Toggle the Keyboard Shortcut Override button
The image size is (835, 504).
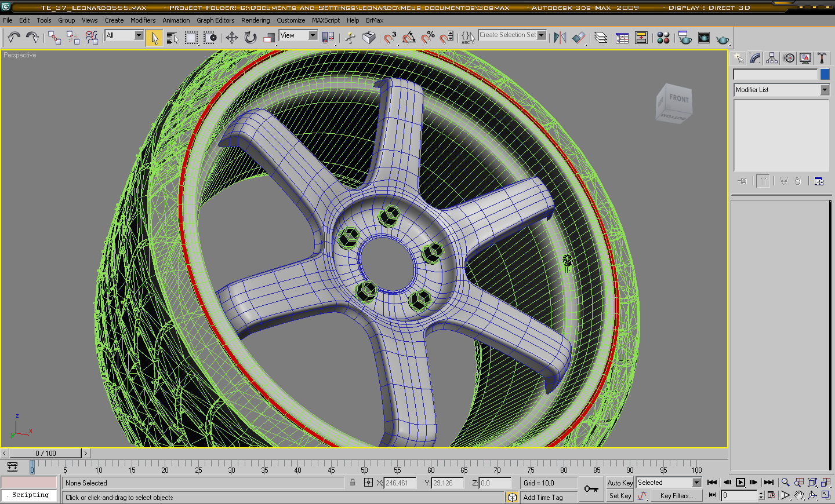click(x=368, y=38)
